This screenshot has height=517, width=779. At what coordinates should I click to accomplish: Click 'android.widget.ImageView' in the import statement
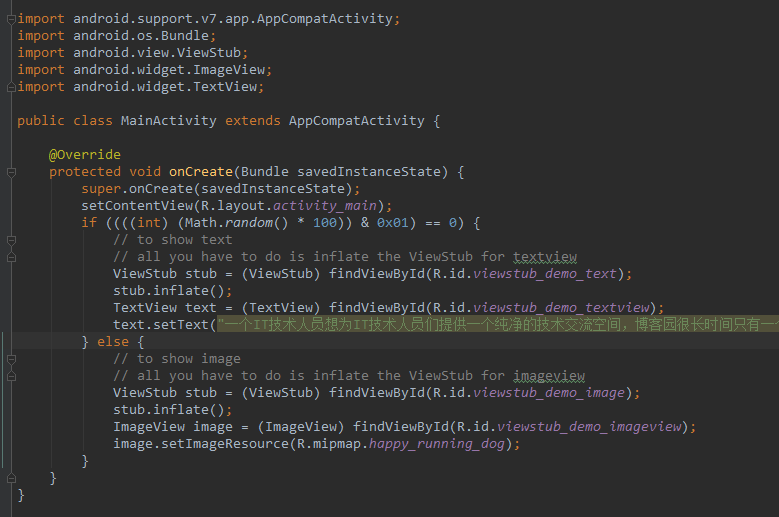(x=169, y=70)
